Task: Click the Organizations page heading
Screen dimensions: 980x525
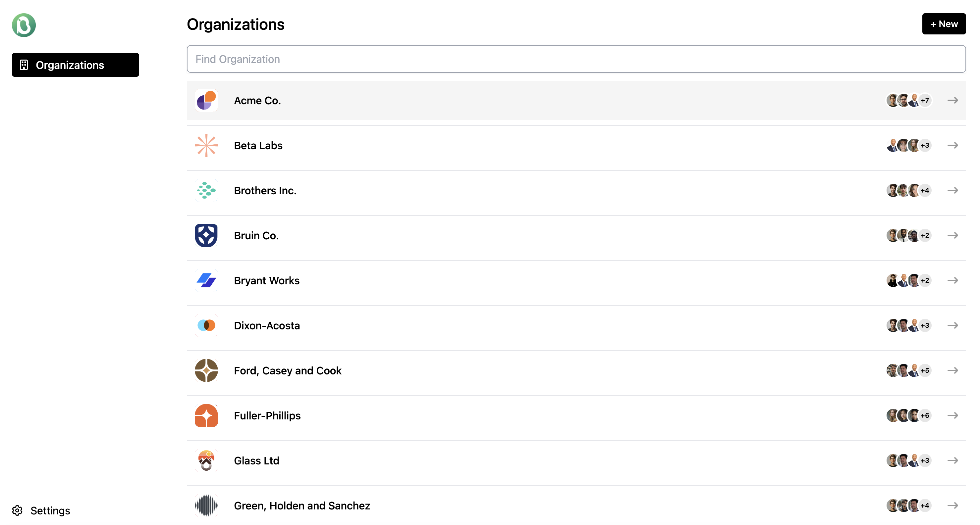Action: click(x=236, y=24)
